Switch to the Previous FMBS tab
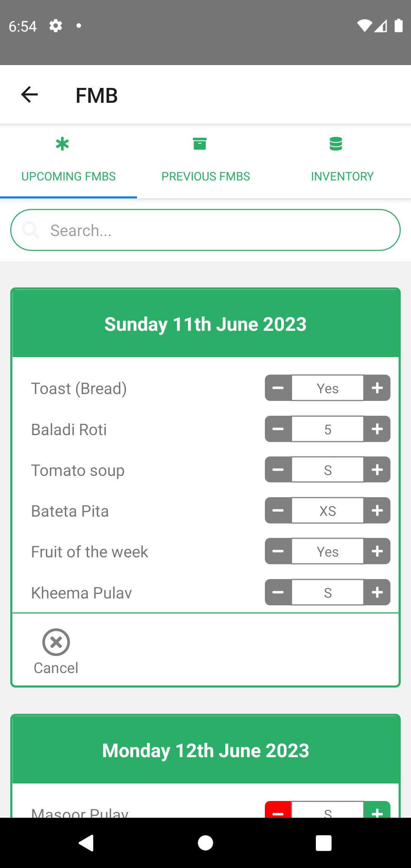Image resolution: width=411 pixels, height=868 pixels. [x=205, y=160]
